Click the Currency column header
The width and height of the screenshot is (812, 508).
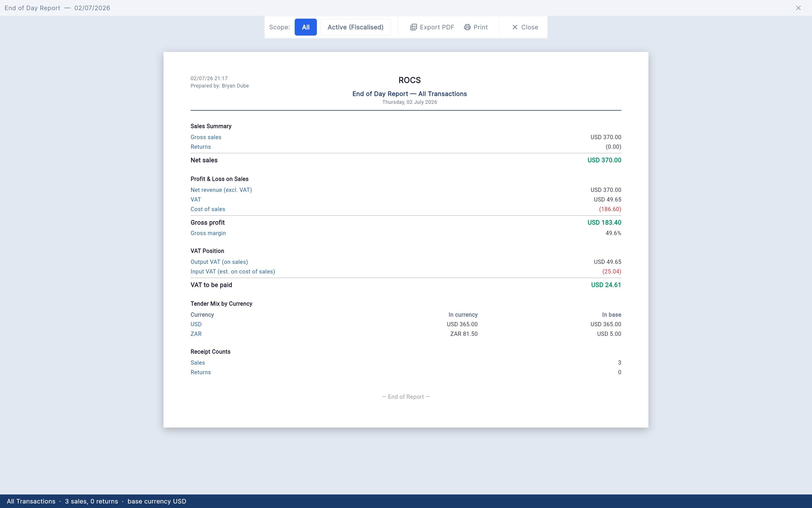click(x=202, y=315)
